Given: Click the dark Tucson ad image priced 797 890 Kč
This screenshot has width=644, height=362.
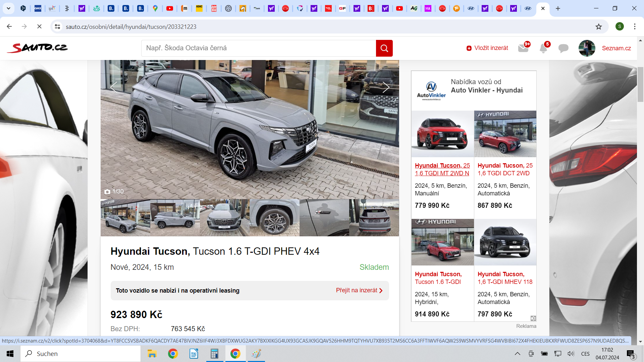Looking at the screenshot, I should (x=505, y=242).
